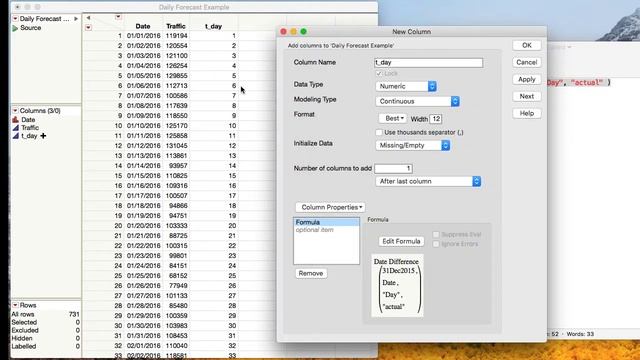
Task: Click the Traffic cell 119194 in row 1
Action: click(176, 36)
